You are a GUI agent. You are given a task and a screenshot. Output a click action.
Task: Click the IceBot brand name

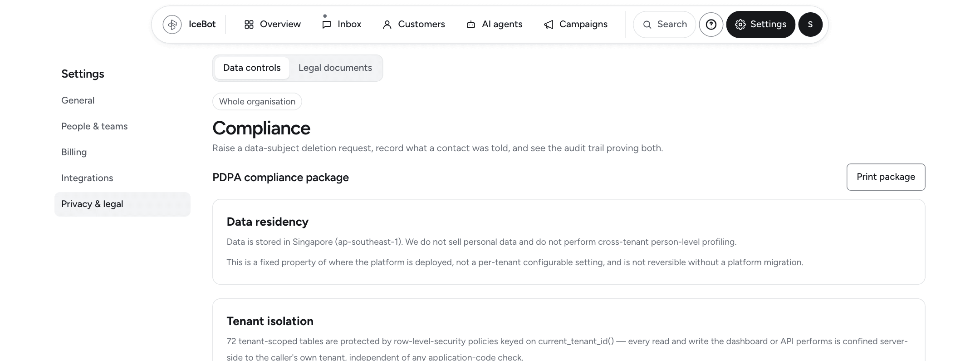point(202,25)
